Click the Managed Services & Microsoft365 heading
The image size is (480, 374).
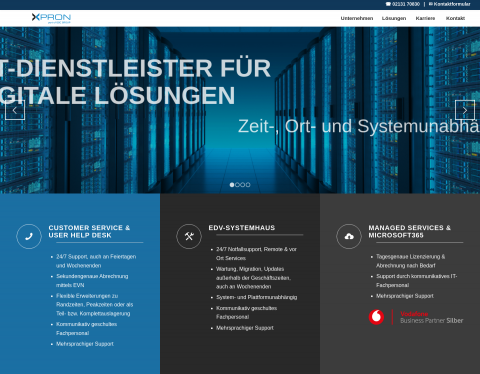[410, 231]
